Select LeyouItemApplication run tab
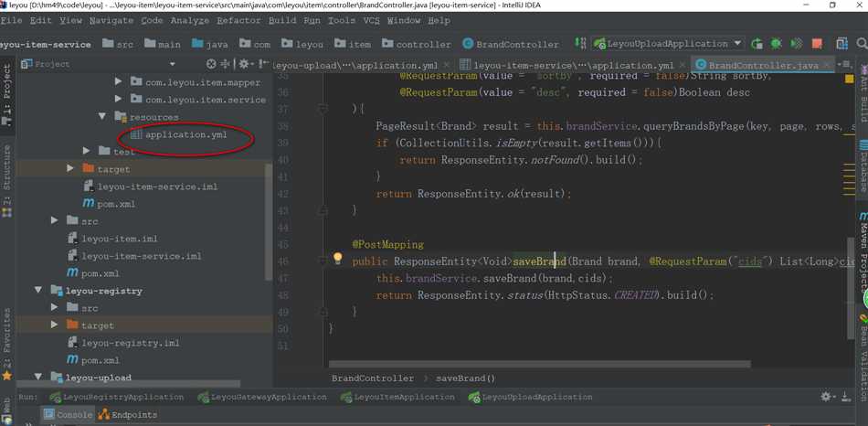The width and height of the screenshot is (868, 426). pyautogui.click(x=397, y=397)
